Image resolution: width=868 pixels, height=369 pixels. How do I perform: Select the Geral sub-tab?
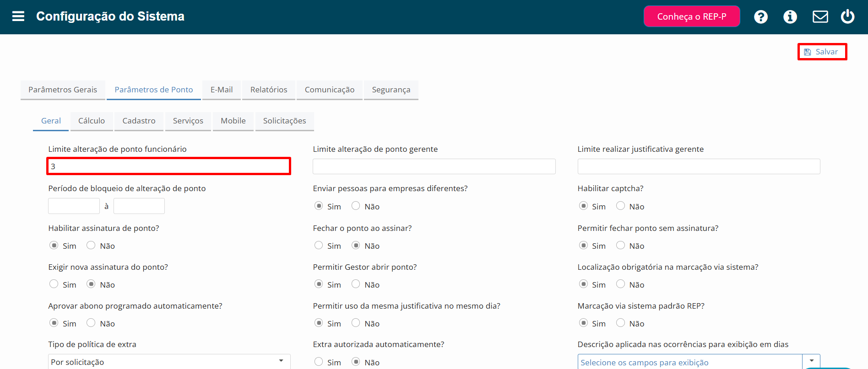coord(51,121)
